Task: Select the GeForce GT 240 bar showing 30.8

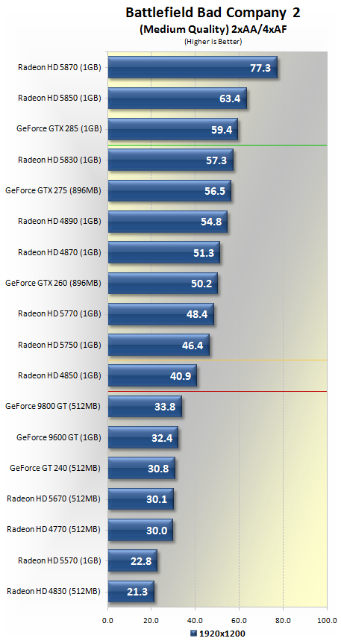Action: click(x=142, y=468)
